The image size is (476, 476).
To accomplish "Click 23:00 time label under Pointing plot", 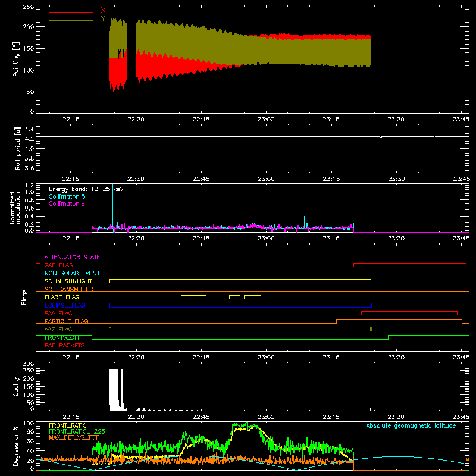I will (266, 120).
